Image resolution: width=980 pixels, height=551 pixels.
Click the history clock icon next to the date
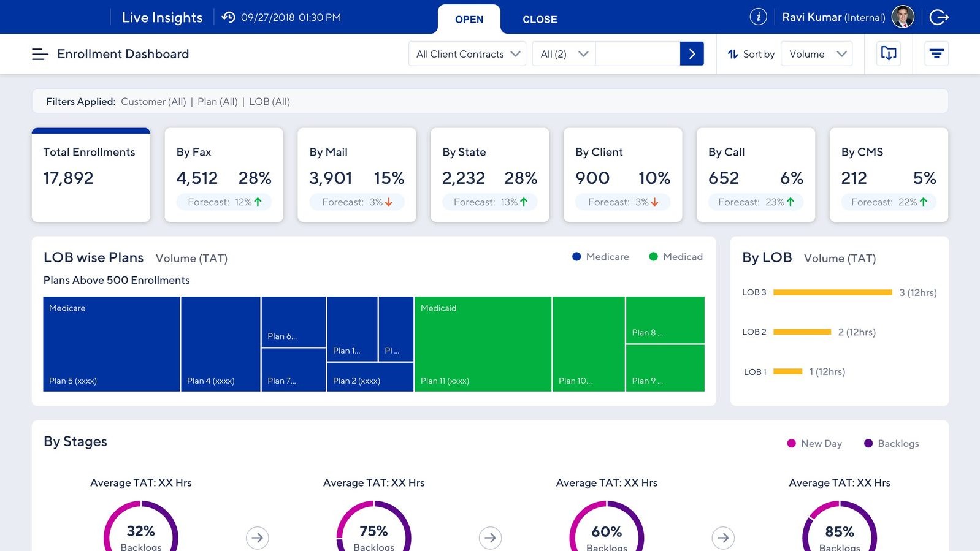click(228, 17)
